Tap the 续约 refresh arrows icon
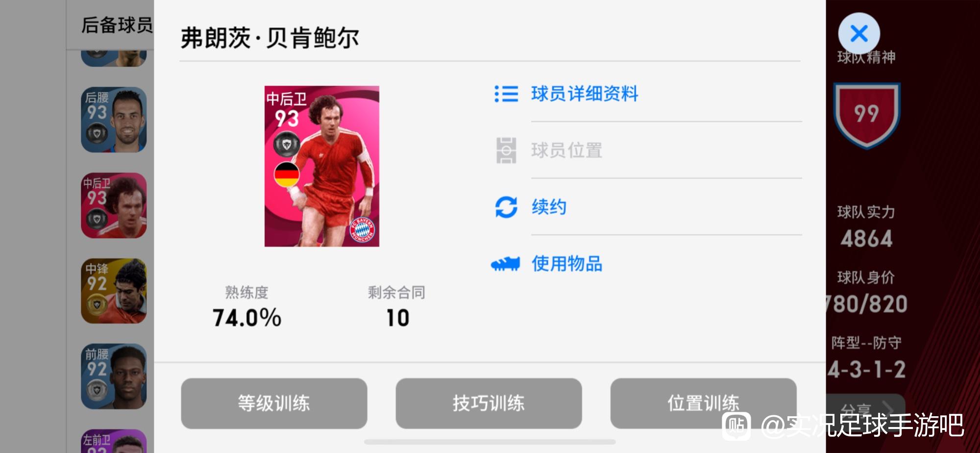980x453 pixels. pyautogui.click(x=506, y=207)
